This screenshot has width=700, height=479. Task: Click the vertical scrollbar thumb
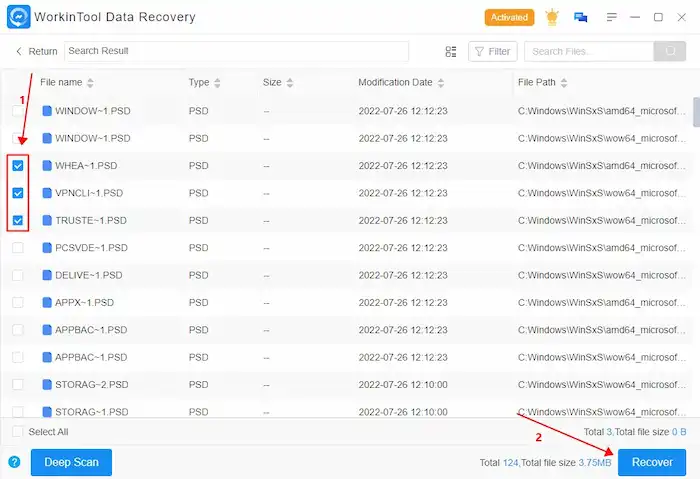[x=695, y=112]
